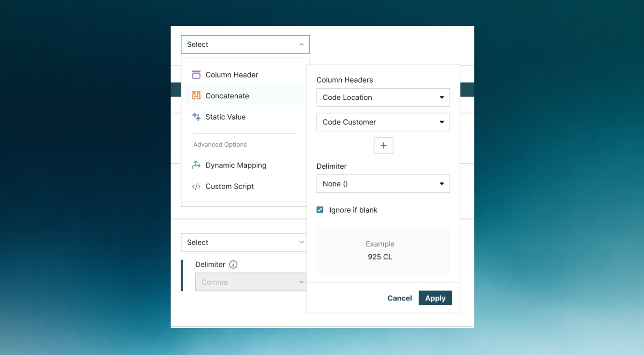The width and height of the screenshot is (644, 355).
Task: Uncheck the Ignore if blank checkbox
Action: [x=320, y=210]
